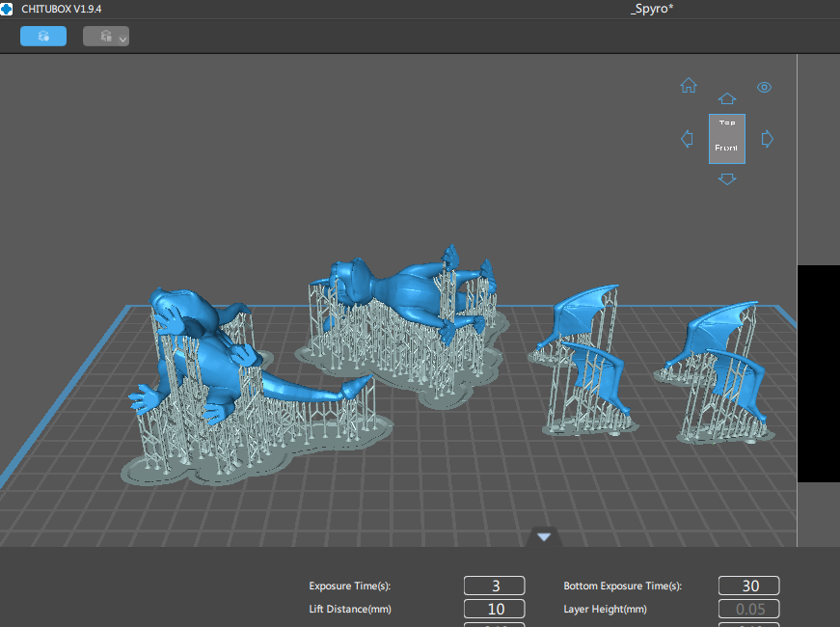Viewport: 840px width, 627px height.
Task: Select the Top face of view cube
Action: (x=727, y=124)
